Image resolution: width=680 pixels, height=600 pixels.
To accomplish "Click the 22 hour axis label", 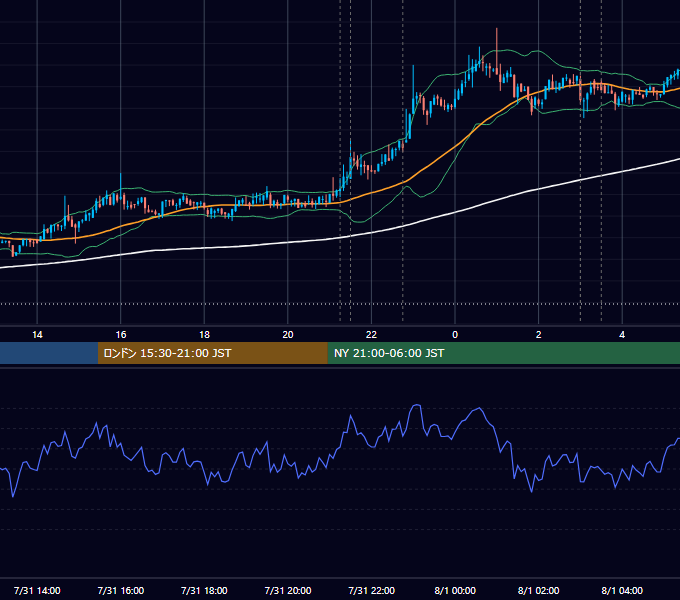I will click(x=371, y=335).
